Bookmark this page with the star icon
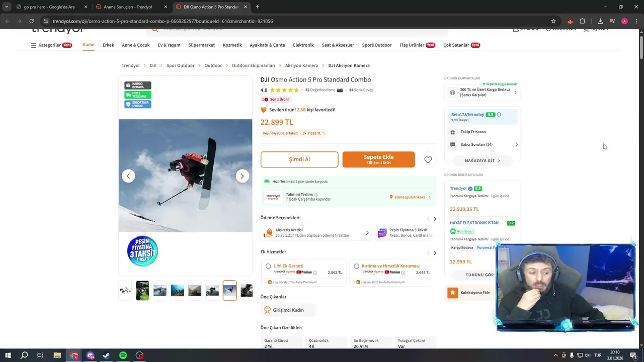 pos(553,21)
